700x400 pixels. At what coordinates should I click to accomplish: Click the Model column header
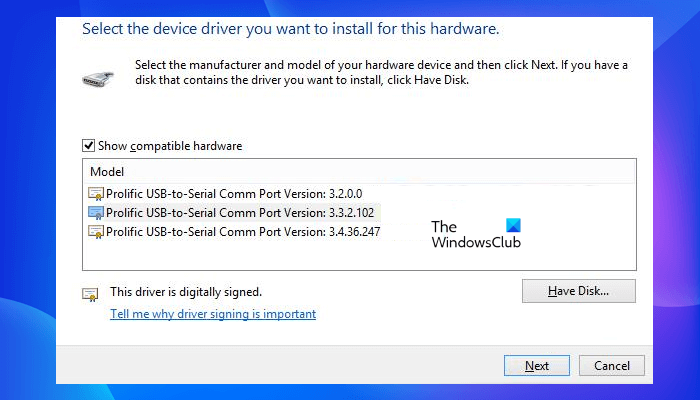(107, 172)
